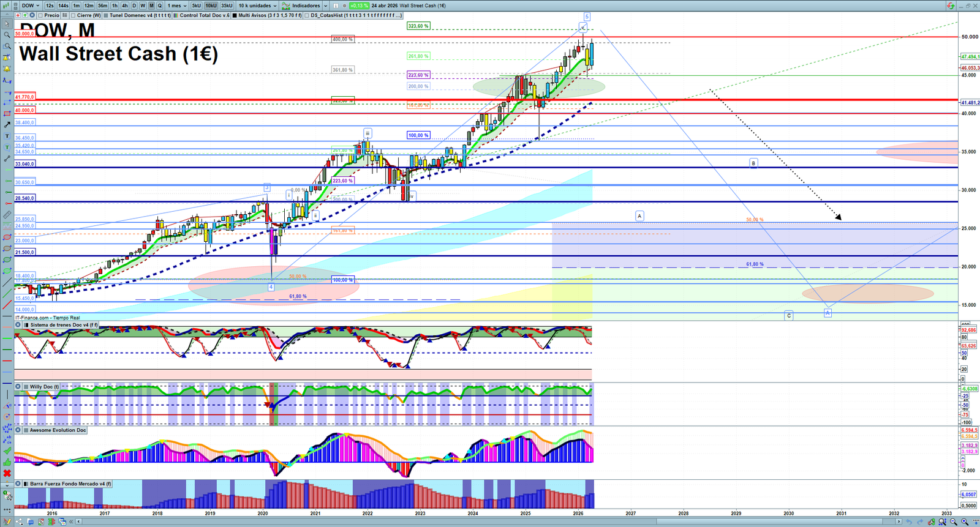Screen dimensions: 980x527
Task: Open the DOW instrument dropdown
Action: (x=31, y=6)
